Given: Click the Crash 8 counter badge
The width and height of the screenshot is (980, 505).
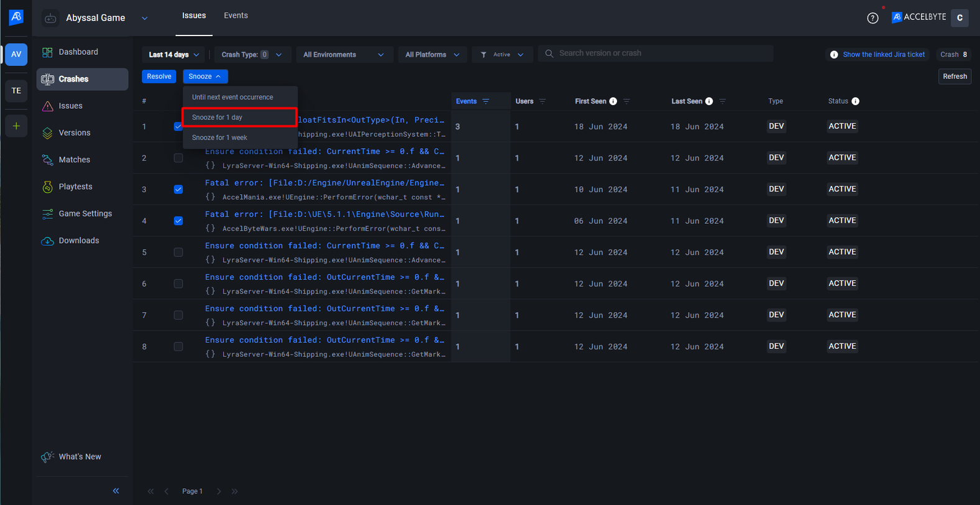Looking at the screenshot, I should tap(954, 55).
